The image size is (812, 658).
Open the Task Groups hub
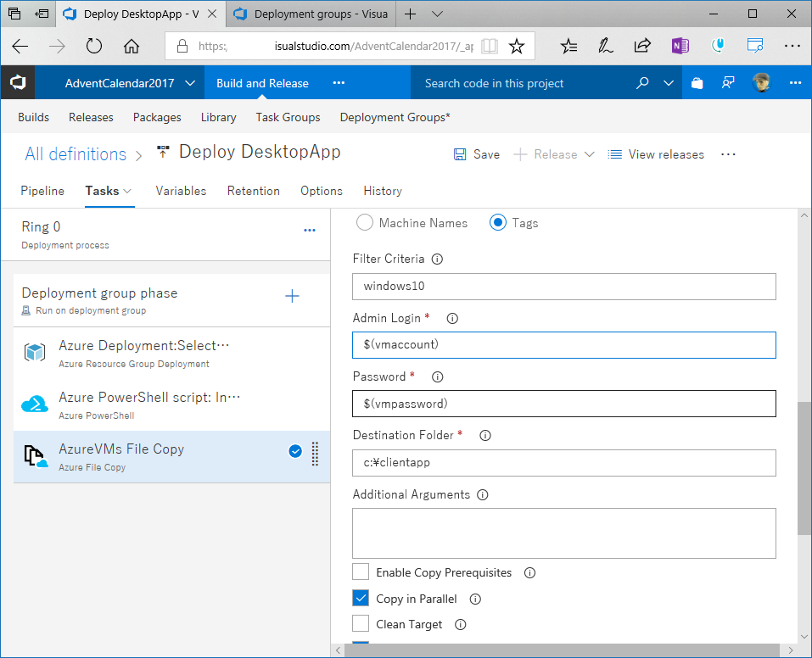(x=288, y=118)
